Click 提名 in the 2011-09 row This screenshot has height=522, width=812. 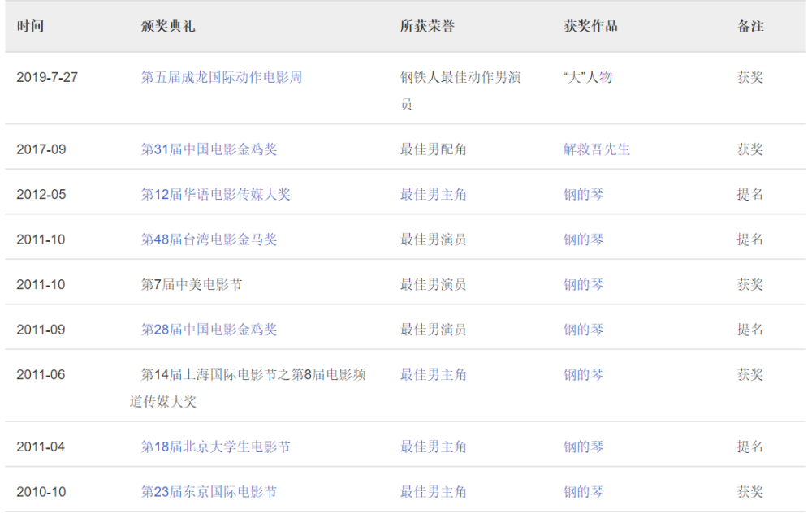coord(750,330)
